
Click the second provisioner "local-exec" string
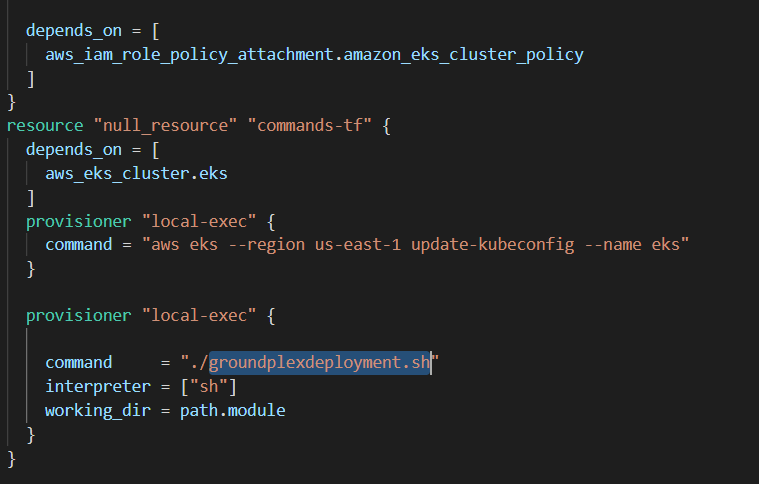click(199, 316)
